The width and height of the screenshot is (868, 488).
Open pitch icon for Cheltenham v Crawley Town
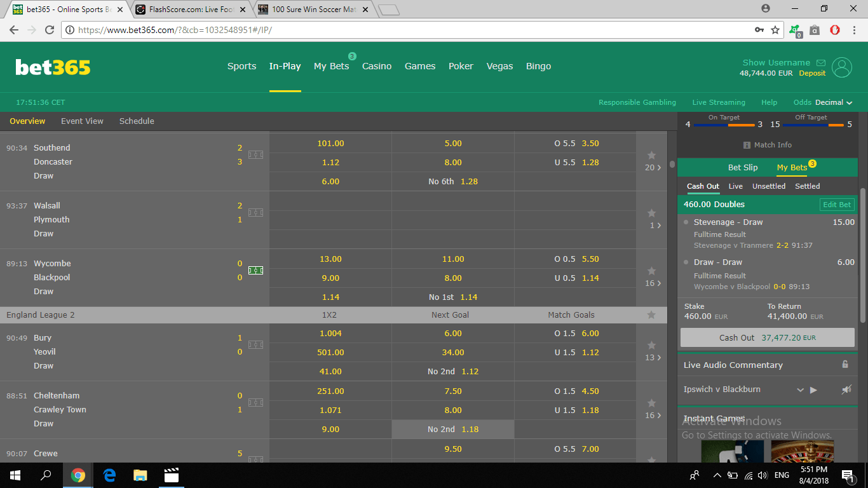[x=255, y=403]
